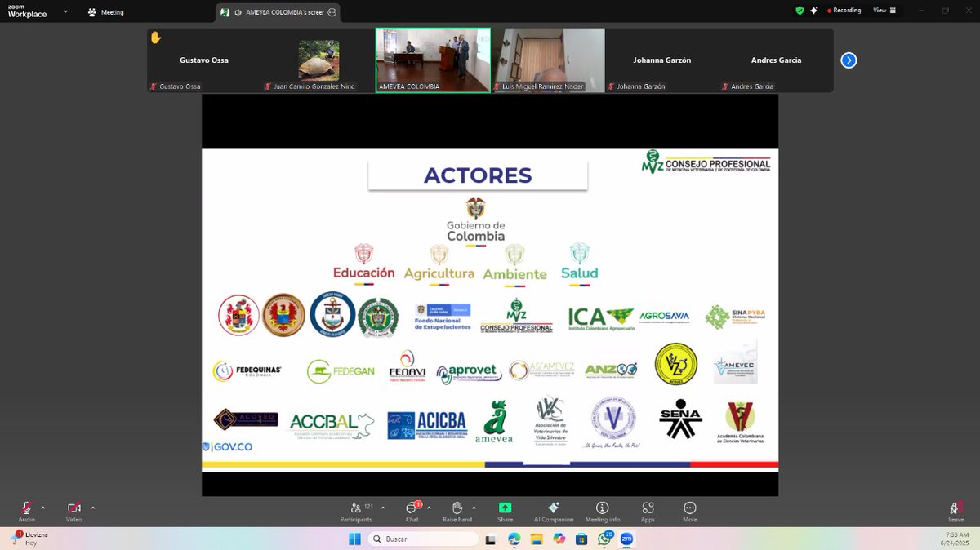Show the next page of participant videos
This screenshot has width=980, height=550.
click(x=848, y=60)
